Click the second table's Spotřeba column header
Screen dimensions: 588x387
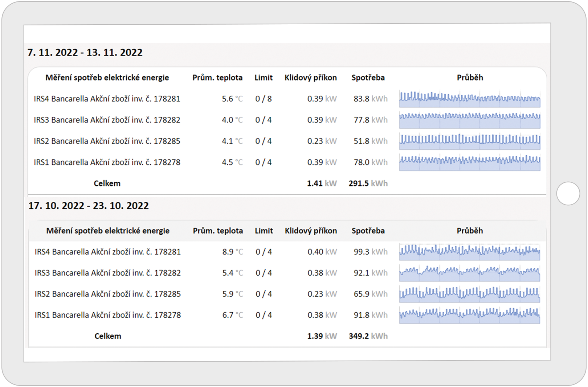tap(368, 231)
